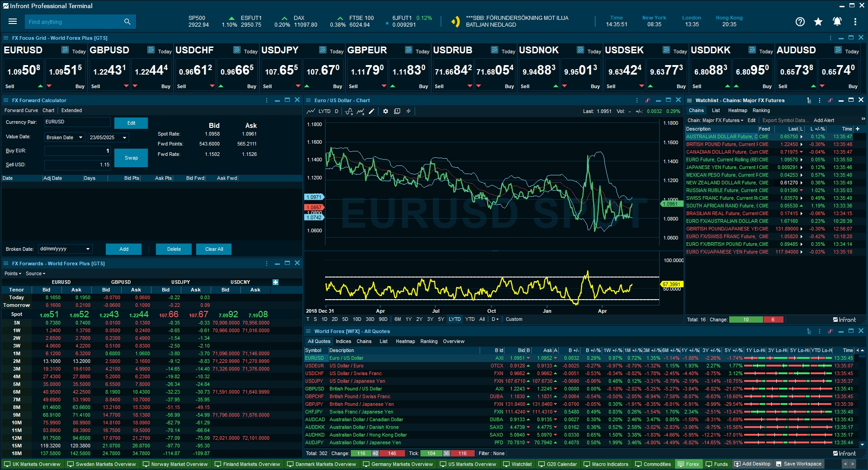Click the Clear All button

coord(214,249)
